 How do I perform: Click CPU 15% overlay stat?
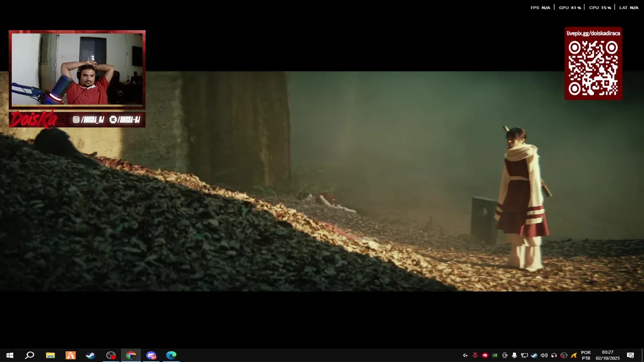(600, 8)
